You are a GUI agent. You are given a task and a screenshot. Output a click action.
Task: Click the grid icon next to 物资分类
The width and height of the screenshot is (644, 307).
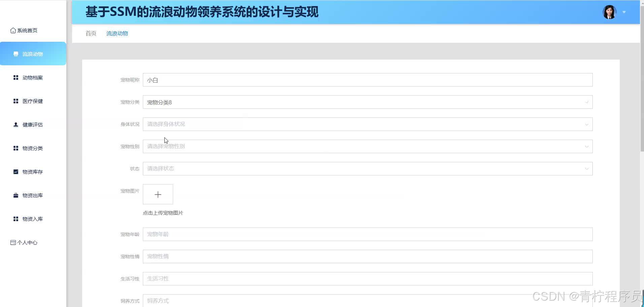point(15,148)
